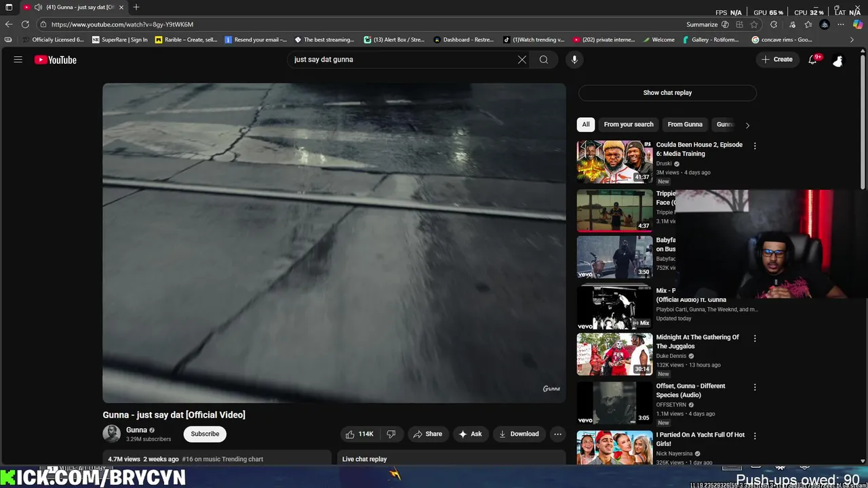868x488 pixels.
Task: Expand Show chat replay panel
Action: pyautogui.click(x=667, y=93)
